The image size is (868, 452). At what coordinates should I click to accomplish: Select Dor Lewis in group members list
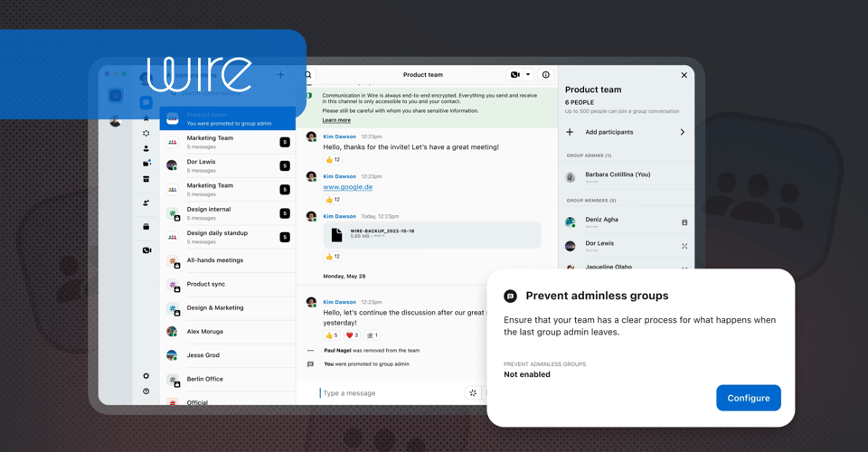coord(626,246)
